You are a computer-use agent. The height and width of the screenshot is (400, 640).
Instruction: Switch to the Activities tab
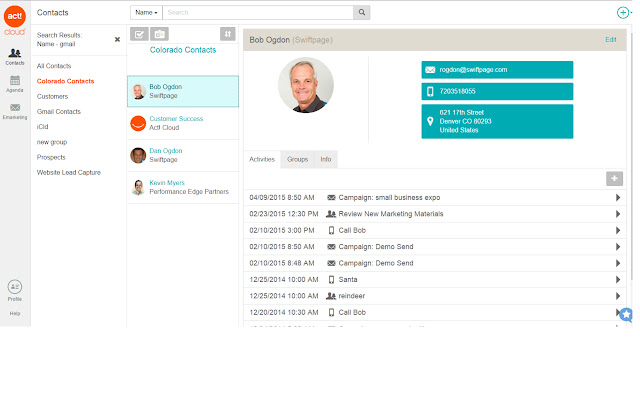(x=262, y=159)
